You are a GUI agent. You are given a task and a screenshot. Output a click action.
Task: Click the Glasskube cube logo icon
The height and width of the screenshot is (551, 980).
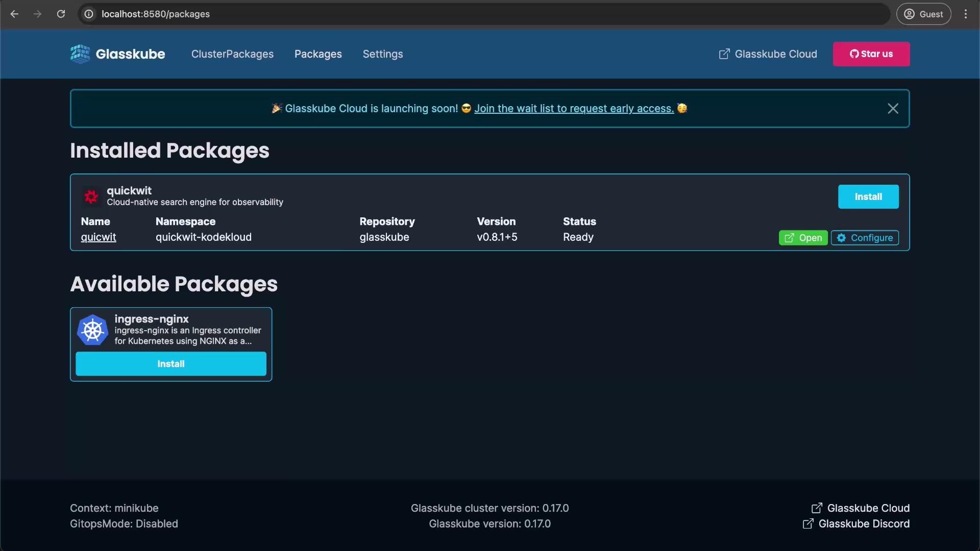pyautogui.click(x=80, y=54)
